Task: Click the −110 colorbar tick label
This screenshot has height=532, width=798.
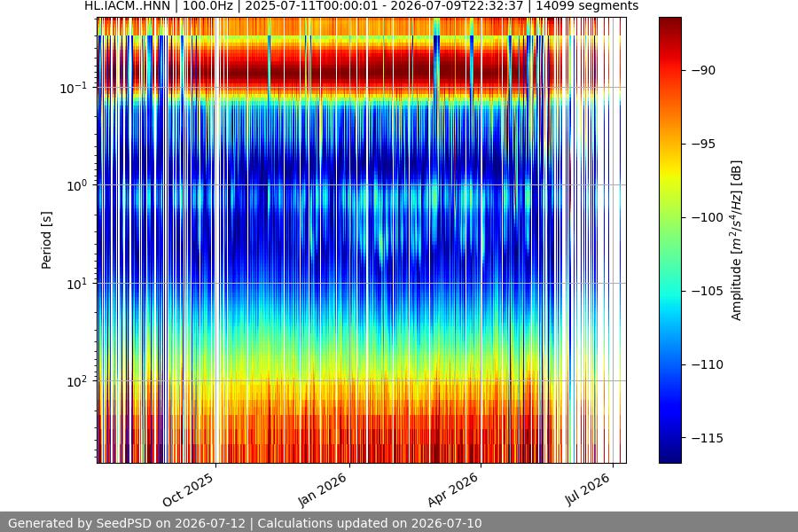Action: click(708, 364)
